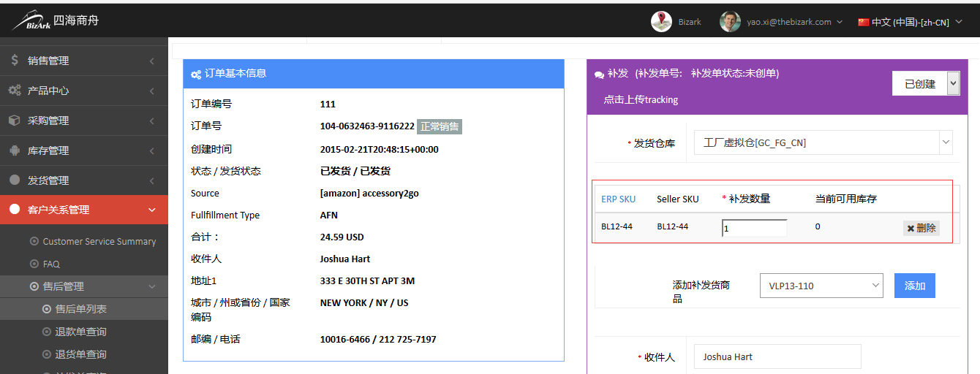Click the Seller SKU column header
This screenshot has width=980, height=374.
pyautogui.click(x=678, y=199)
